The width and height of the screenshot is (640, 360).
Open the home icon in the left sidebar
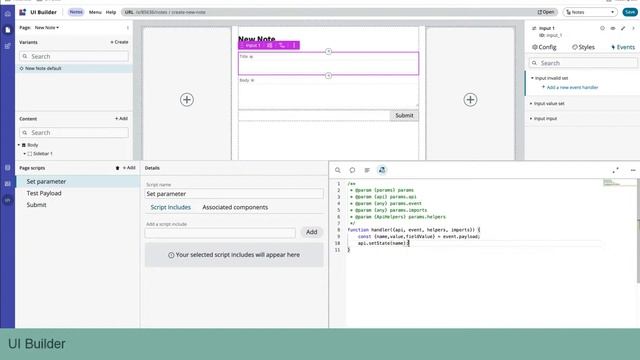[7, 14]
